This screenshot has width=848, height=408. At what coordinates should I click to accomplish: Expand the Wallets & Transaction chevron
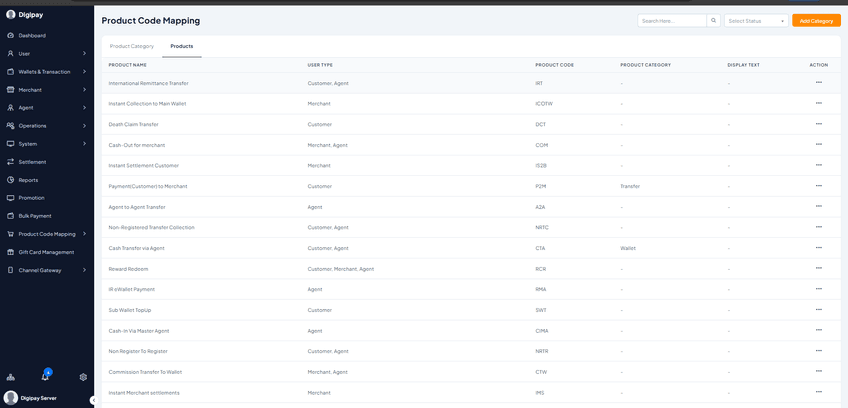click(x=84, y=71)
